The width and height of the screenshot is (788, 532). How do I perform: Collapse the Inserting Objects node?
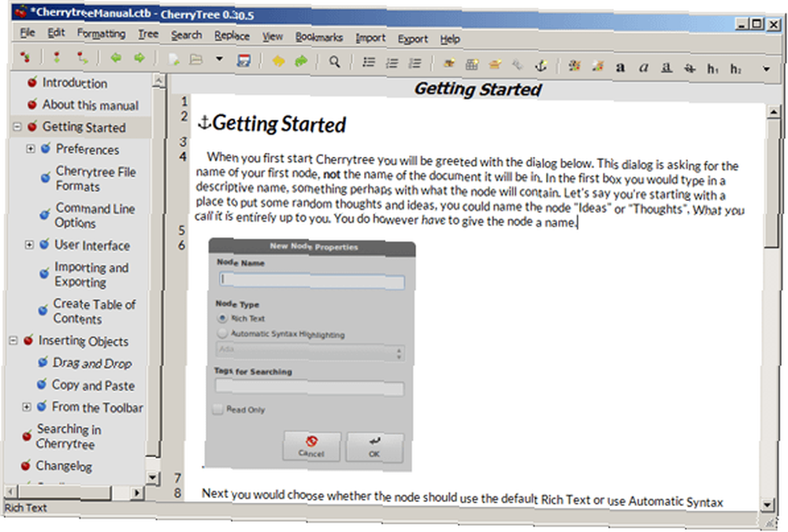click(x=13, y=341)
